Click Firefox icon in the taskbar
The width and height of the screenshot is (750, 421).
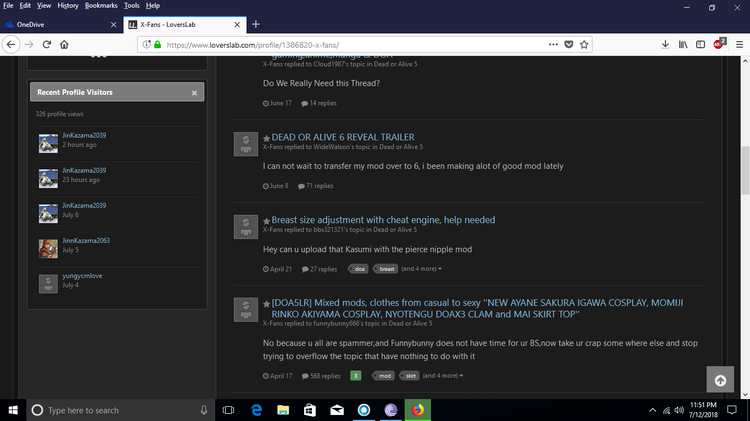pos(418,410)
